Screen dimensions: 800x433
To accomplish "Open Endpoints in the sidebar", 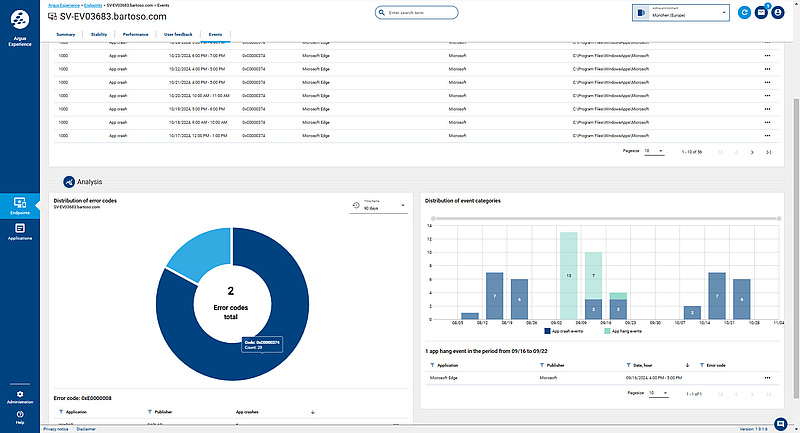I will point(20,204).
